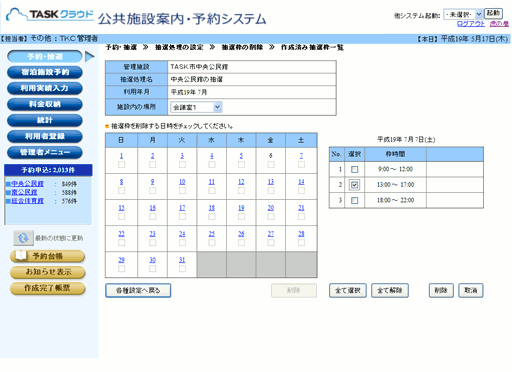Click the 起動 button

493,13
